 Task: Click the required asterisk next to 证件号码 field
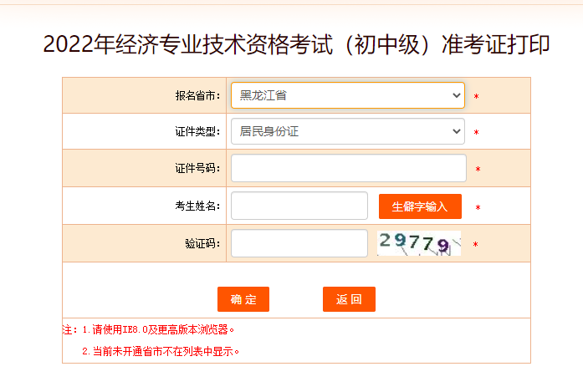(478, 170)
